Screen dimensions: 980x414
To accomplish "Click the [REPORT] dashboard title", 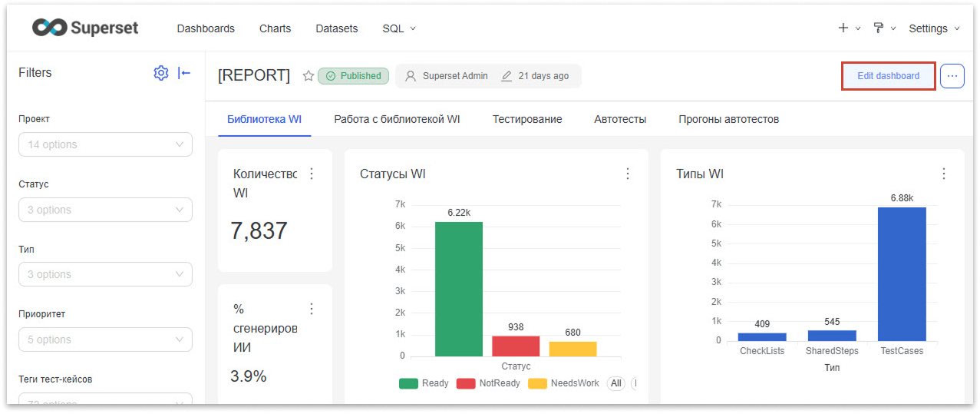I will click(254, 75).
